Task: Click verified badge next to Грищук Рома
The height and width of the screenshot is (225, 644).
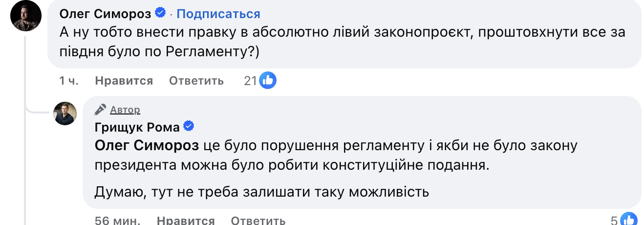Action: 189,127
